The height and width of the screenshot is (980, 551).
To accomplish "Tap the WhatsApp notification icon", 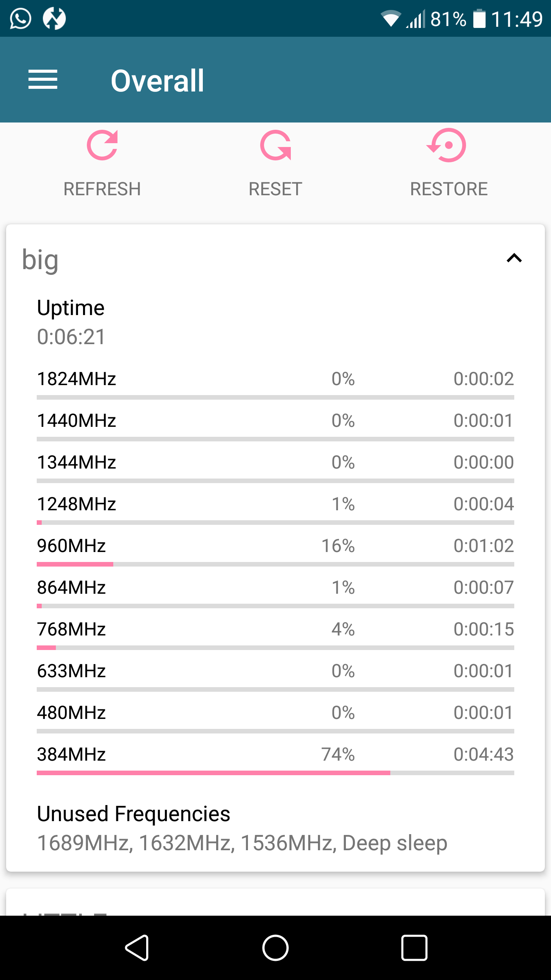I will pos(20,18).
